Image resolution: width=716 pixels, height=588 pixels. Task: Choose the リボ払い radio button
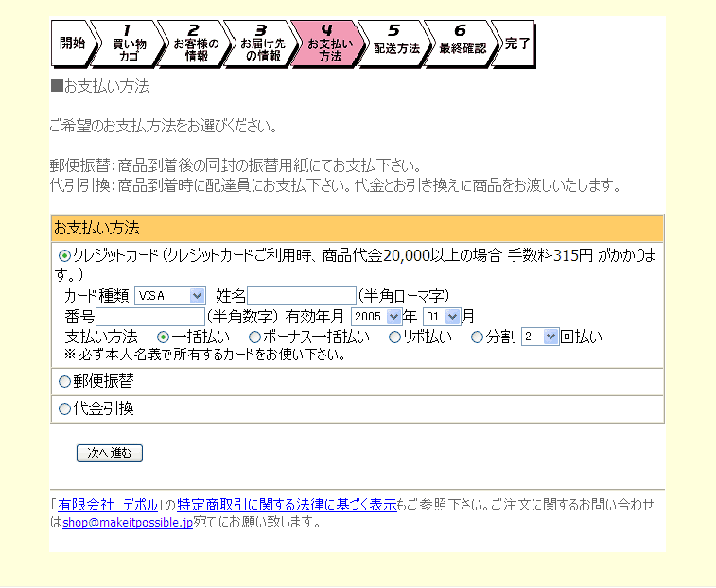(394, 337)
